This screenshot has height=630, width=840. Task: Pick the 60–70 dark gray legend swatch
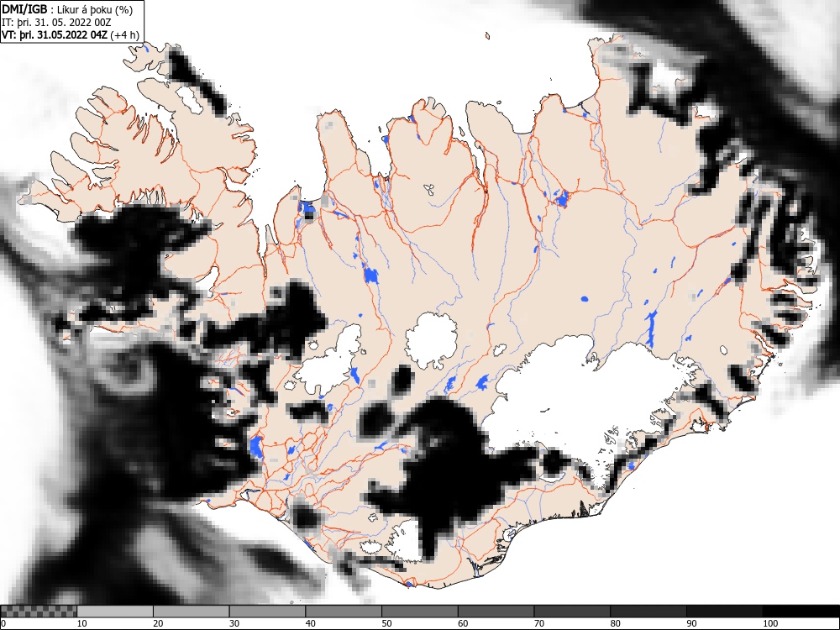(x=496, y=612)
